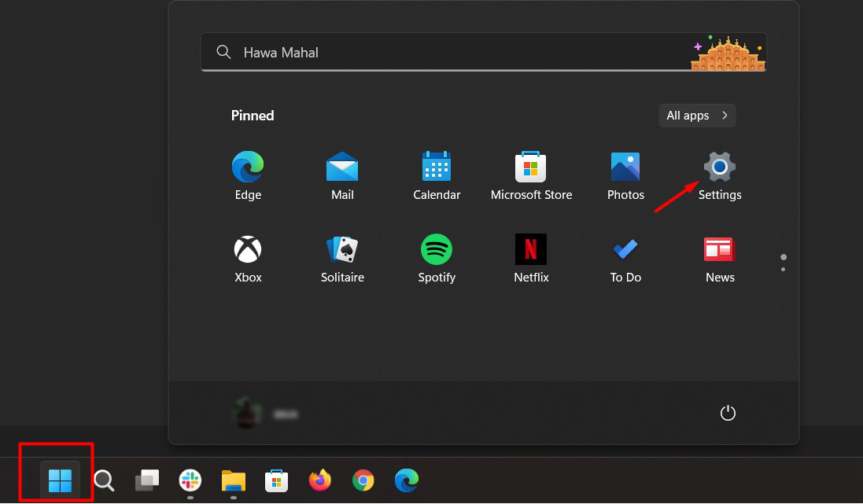Open the user account profile menu
Image resolution: width=863 pixels, height=504 pixels.
265,413
